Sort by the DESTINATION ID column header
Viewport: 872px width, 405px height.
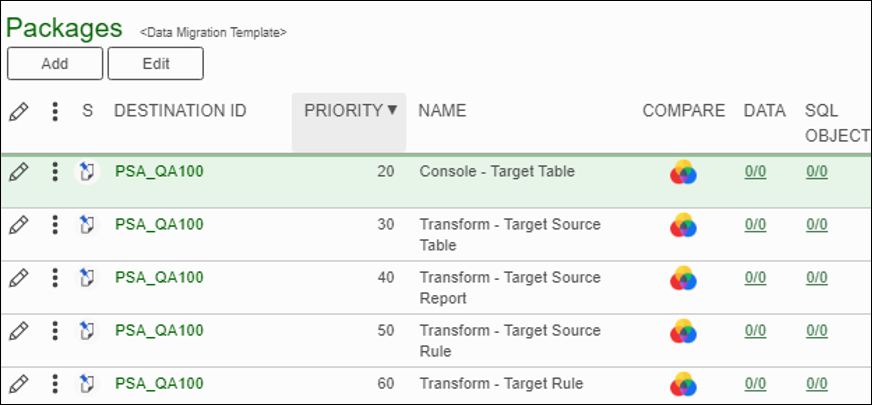(x=180, y=111)
